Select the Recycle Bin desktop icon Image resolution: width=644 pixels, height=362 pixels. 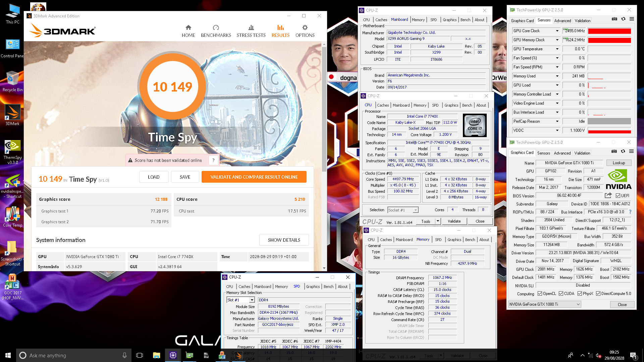click(12, 82)
